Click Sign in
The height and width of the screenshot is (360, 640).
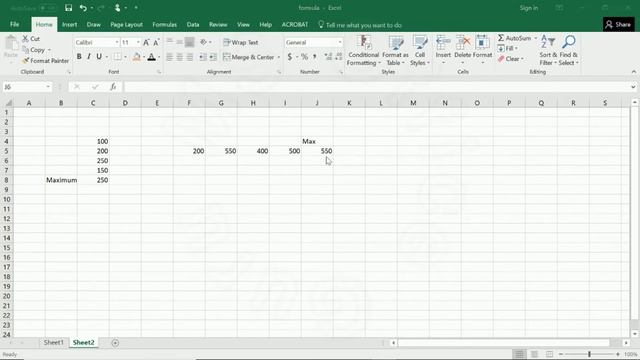pyautogui.click(x=529, y=8)
